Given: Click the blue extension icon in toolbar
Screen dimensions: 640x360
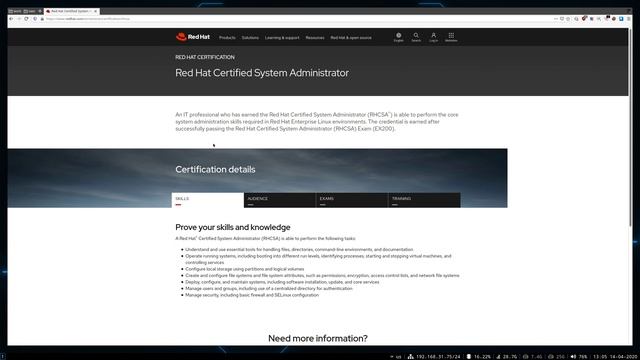Looking at the screenshot, I should click(621, 19).
